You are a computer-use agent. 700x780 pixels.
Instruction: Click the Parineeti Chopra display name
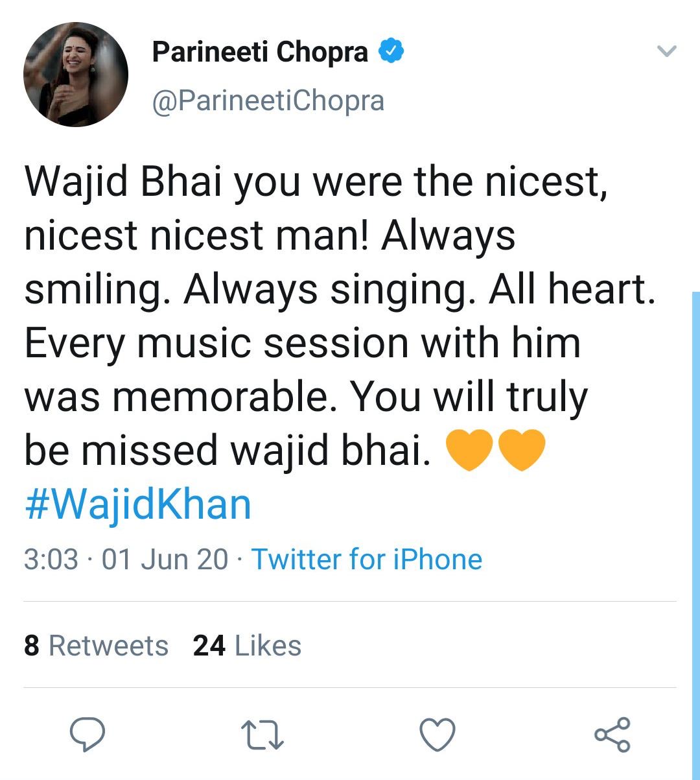(x=260, y=52)
